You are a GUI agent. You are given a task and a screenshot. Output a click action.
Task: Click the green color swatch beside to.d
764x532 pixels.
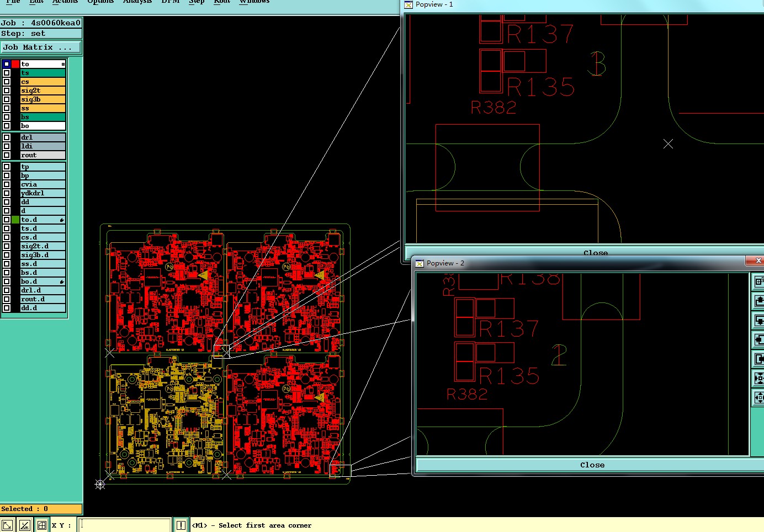(15, 220)
